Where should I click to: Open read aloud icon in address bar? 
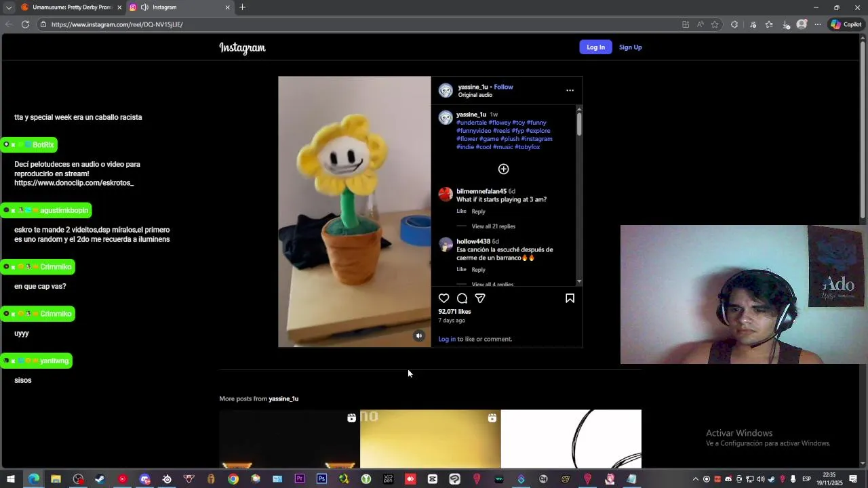click(700, 24)
